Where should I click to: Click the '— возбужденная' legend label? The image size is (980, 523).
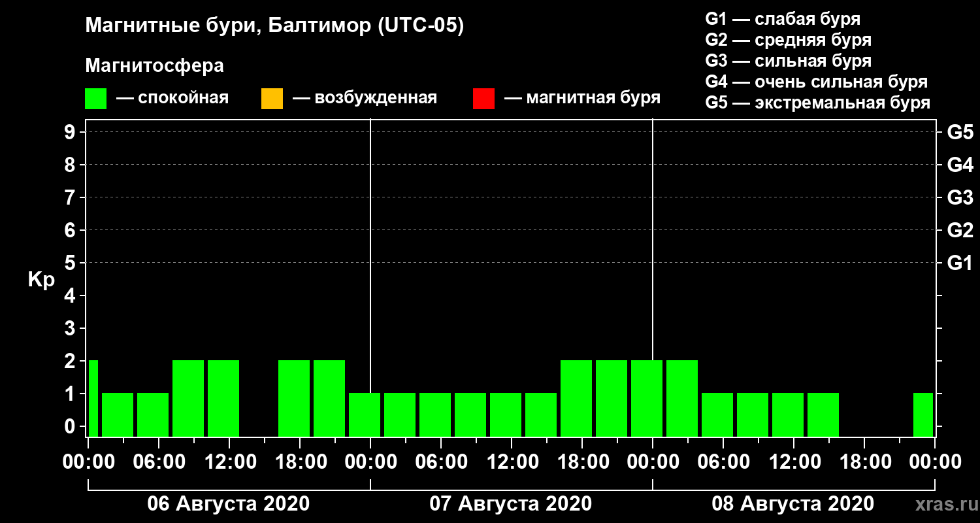click(365, 99)
